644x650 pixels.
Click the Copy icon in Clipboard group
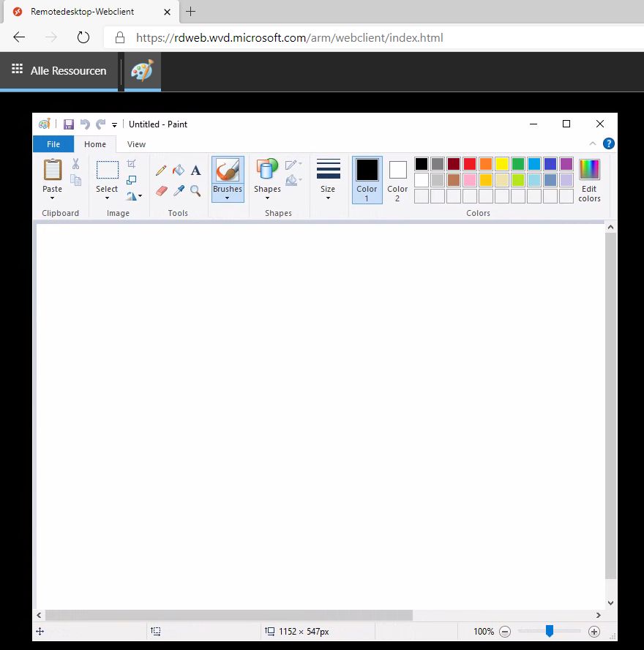[x=75, y=180]
